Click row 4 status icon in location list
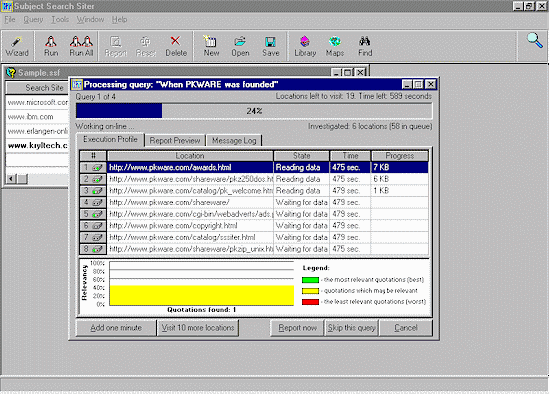The width and height of the screenshot is (550, 394). [97, 202]
